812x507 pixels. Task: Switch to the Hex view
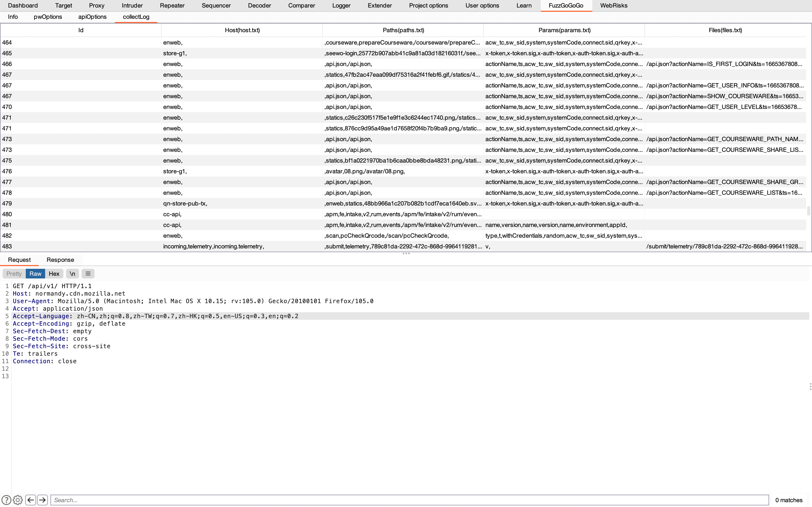(54, 274)
